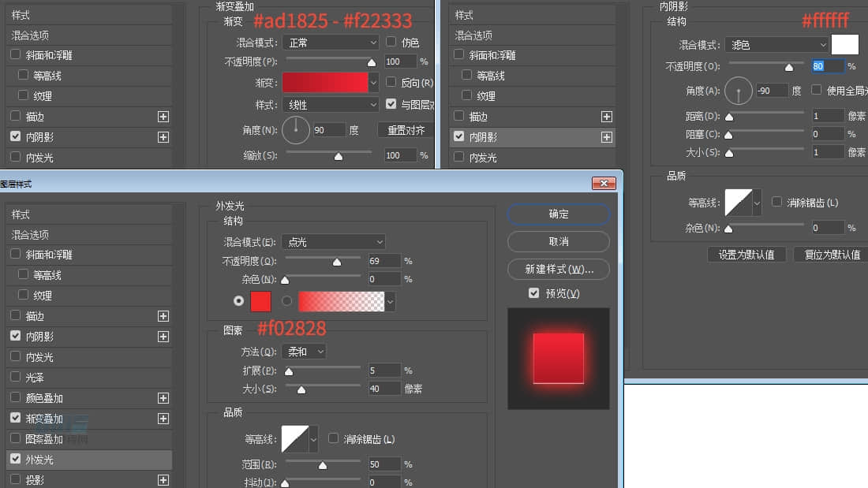Select 混合选项 in the Gradient Overlay window
This screenshot has width=868, height=488.
88,35
